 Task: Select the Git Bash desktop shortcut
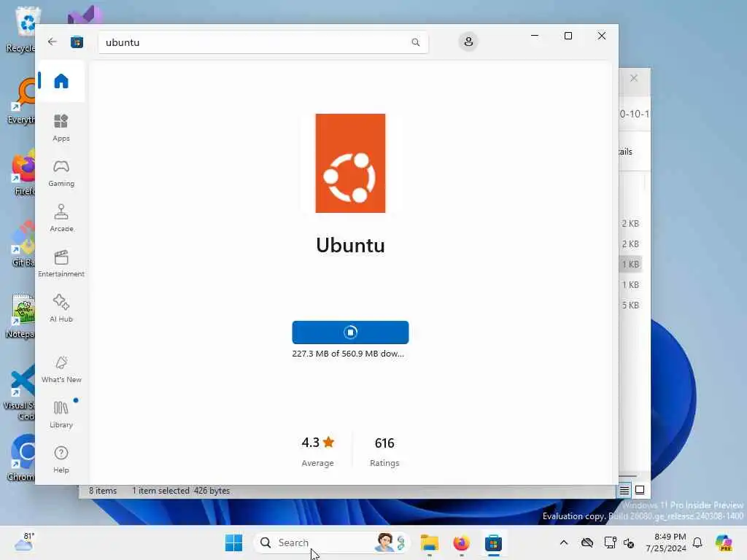click(23, 244)
